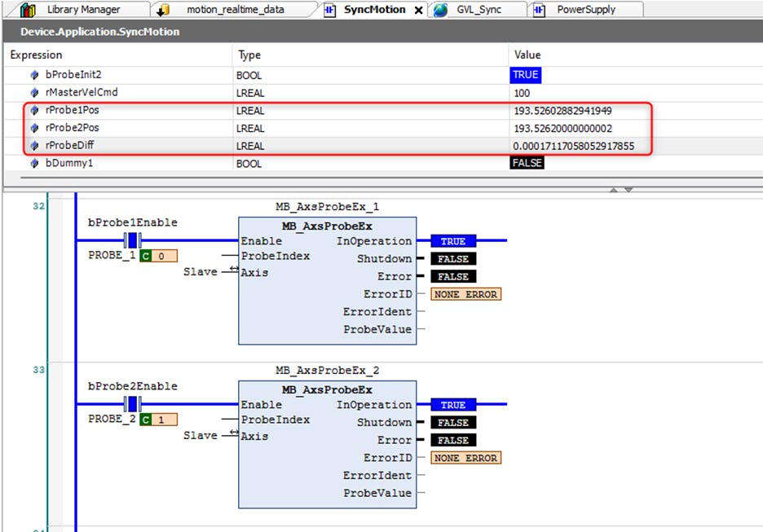The image size is (763, 532).
Task: Switch to the Library Manager tab
Action: pos(83,10)
